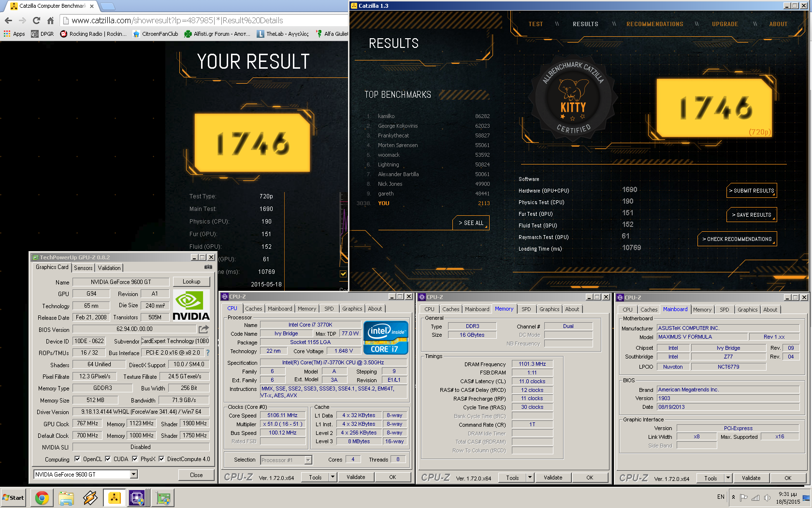Click the Action Center flag tray icon
This screenshot has width=812, height=508.
point(744,497)
